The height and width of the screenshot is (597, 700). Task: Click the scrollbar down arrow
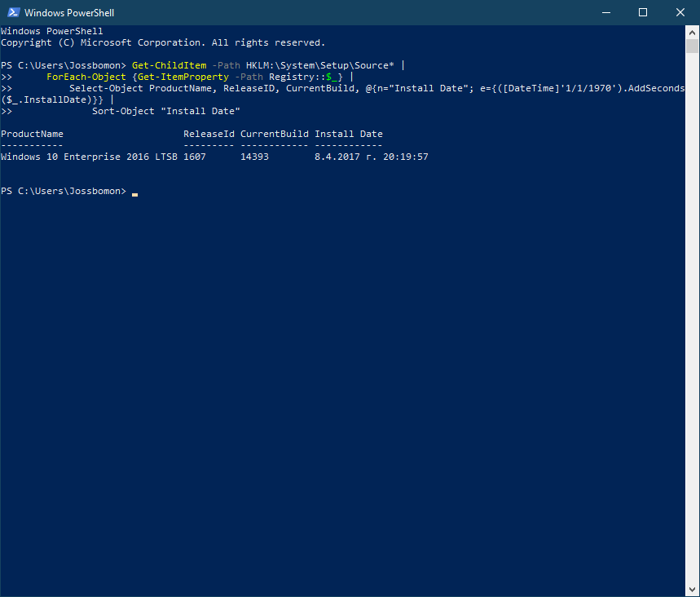pos(692,590)
